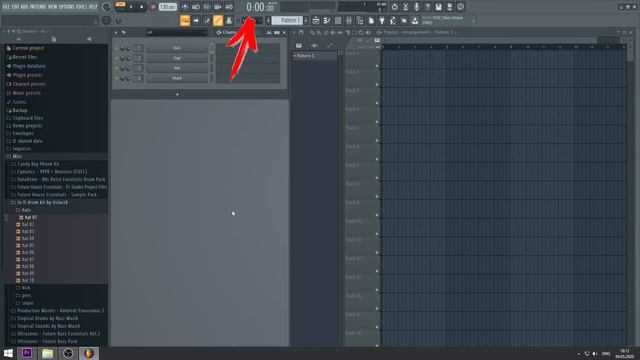Click the Stop button in transport
640x360 pixels.
tap(142, 7)
